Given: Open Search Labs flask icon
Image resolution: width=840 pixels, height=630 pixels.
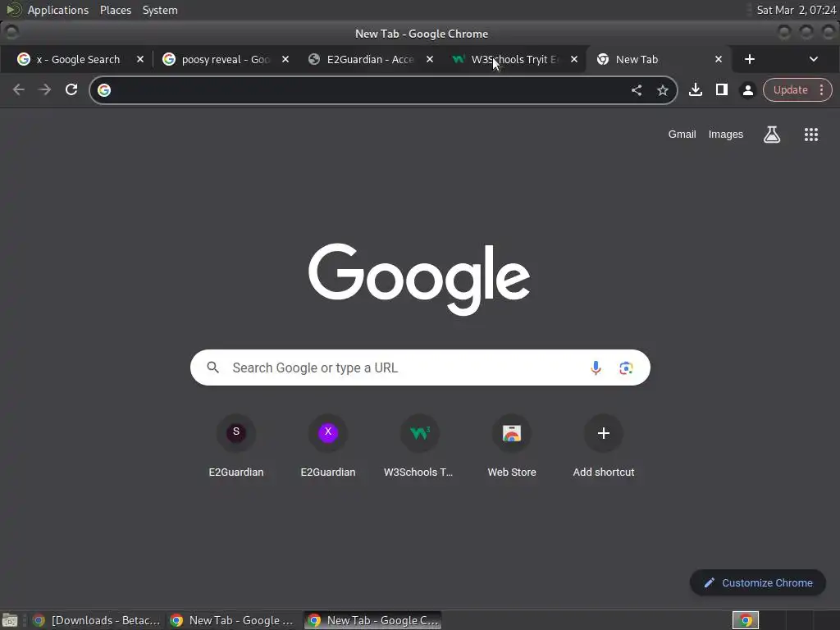Looking at the screenshot, I should [x=772, y=134].
